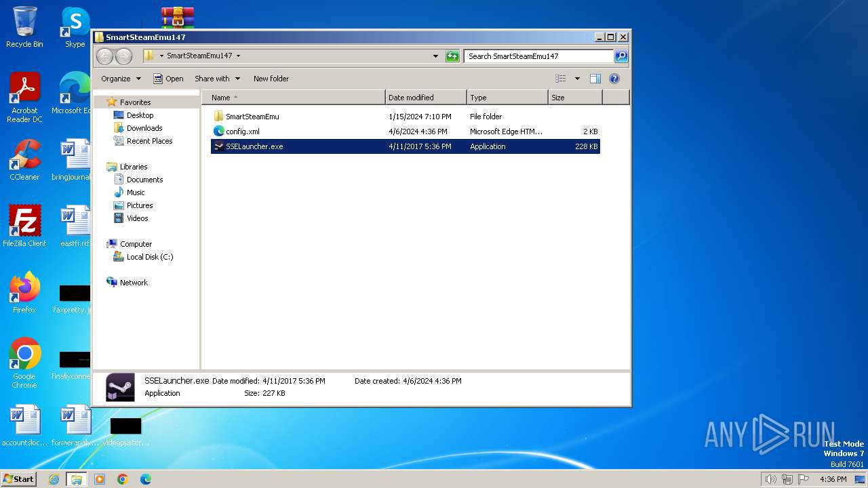868x488 pixels.
Task: Select Favorites in navigation pane
Action: 135,102
